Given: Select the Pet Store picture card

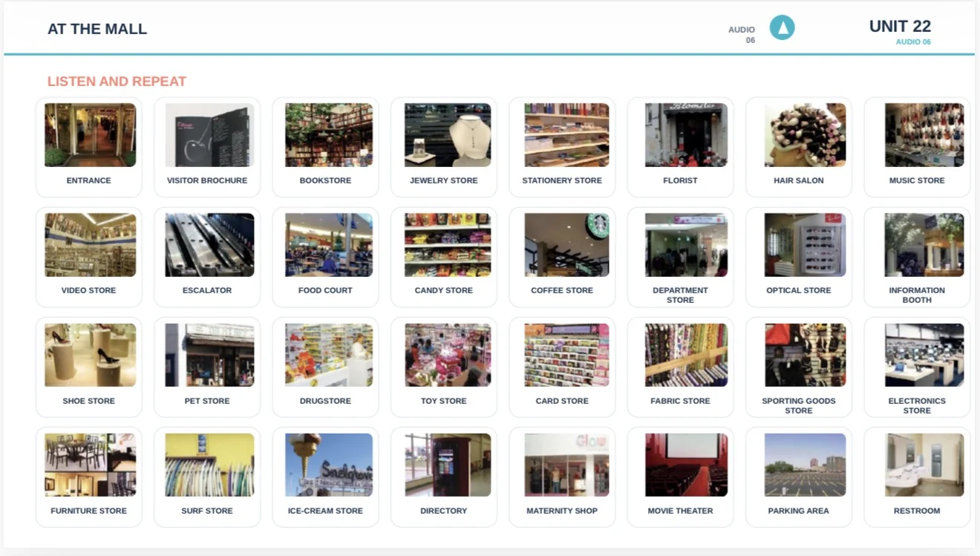Looking at the screenshot, I should 207,367.
